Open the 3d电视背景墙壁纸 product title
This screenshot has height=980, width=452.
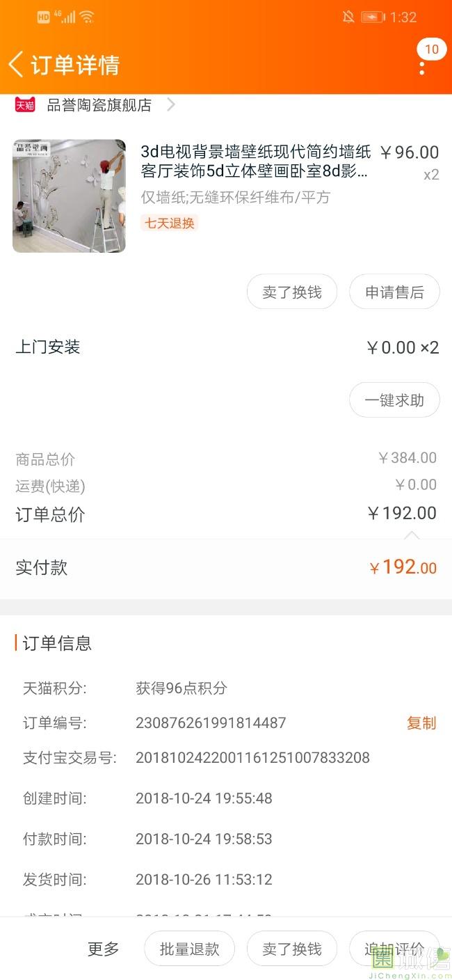tap(256, 161)
